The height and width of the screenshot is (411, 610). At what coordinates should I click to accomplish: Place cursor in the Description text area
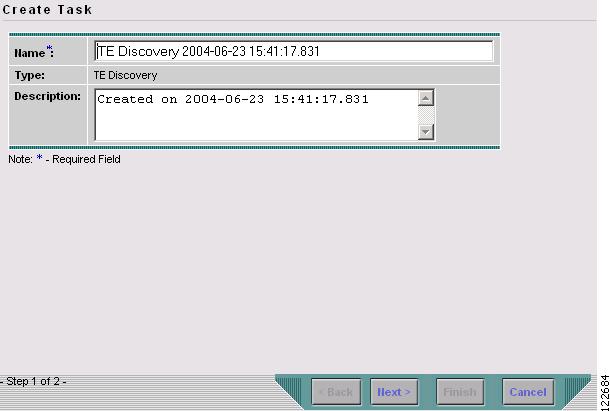(256, 115)
